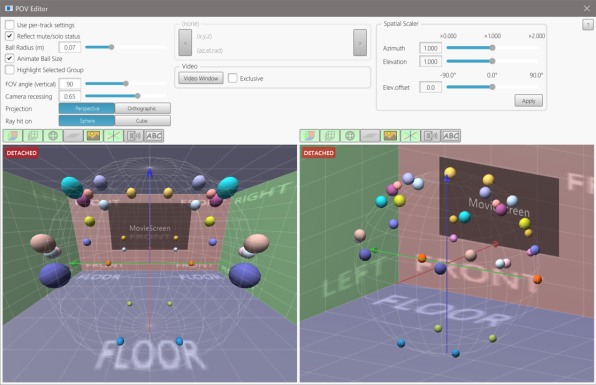Viewport: 596px width, 385px height.
Task: Click the Azimuth scaler slider handle
Action: tap(492, 48)
